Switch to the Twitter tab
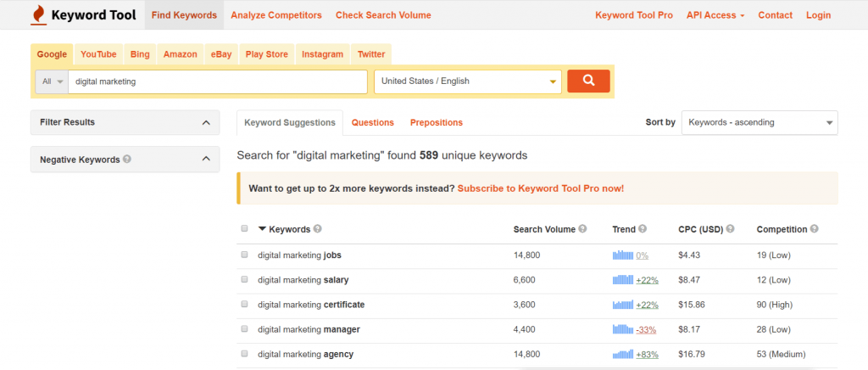The image size is (868, 370). coord(371,54)
